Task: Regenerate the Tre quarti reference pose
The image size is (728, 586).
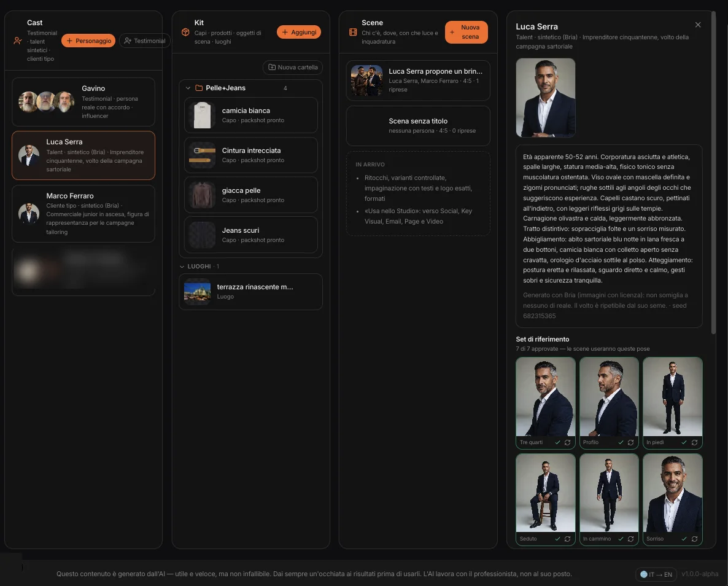Action: (x=567, y=442)
